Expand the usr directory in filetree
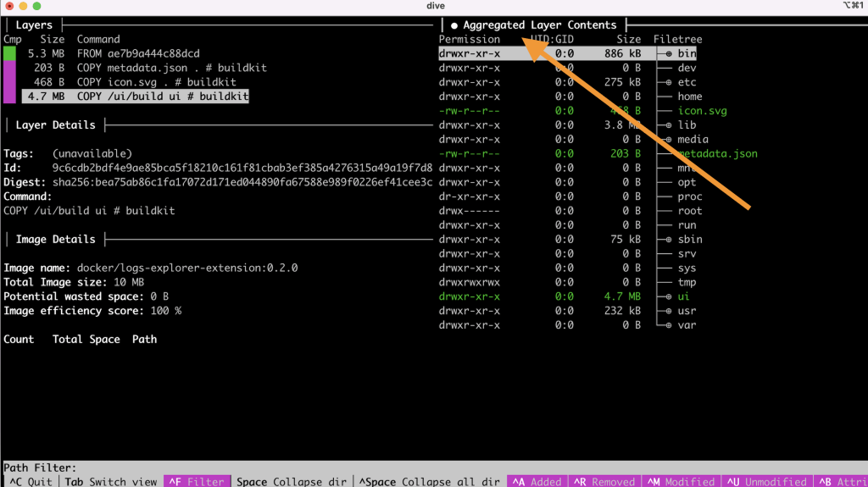The height and width of the screenshot is (487, 868). (x=669, y=311)
